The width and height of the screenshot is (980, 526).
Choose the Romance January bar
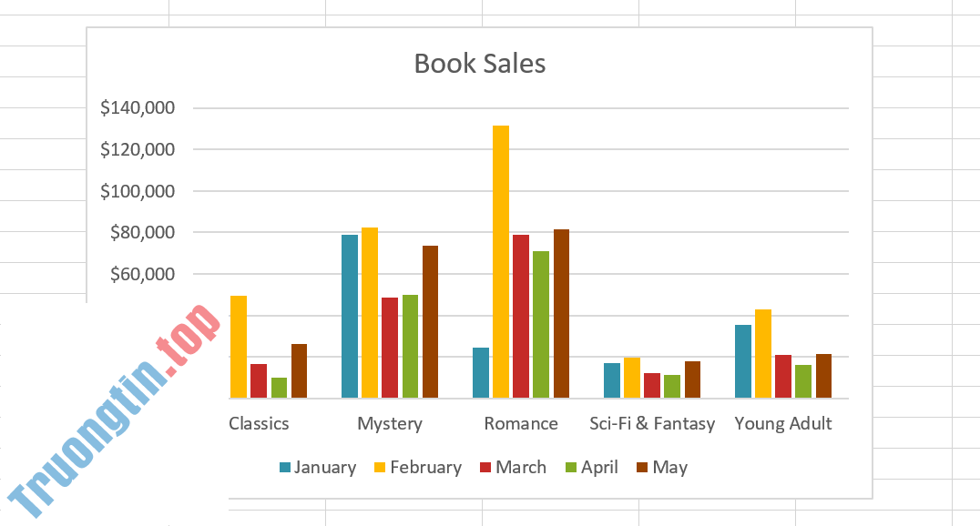[481, 372]
